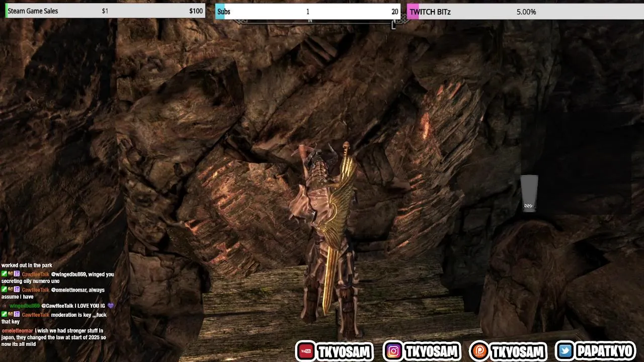Screen dimensions: 644x362
Task: Click moderator sword badge on 'winged you' message
Action: click(x=4, y=274)
